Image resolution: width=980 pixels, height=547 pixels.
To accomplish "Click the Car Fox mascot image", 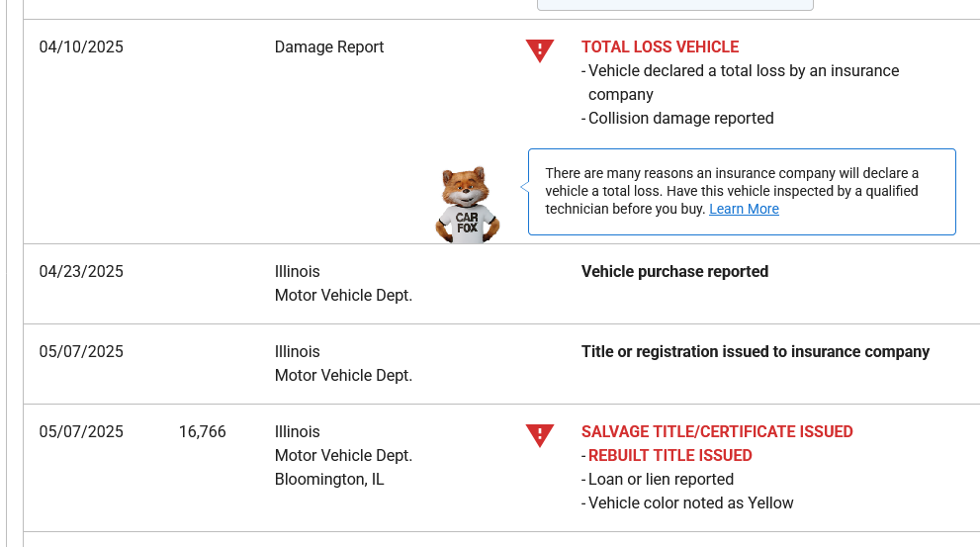I will (x=467, y=205).
